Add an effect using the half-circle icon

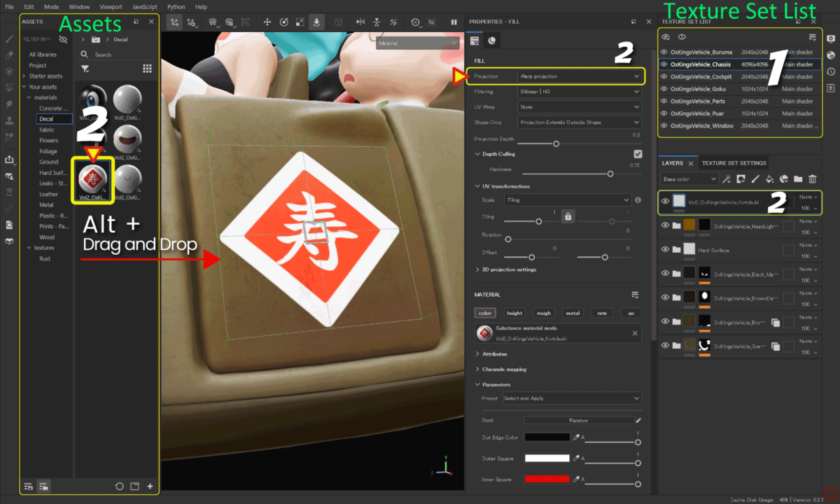point(783,179)
